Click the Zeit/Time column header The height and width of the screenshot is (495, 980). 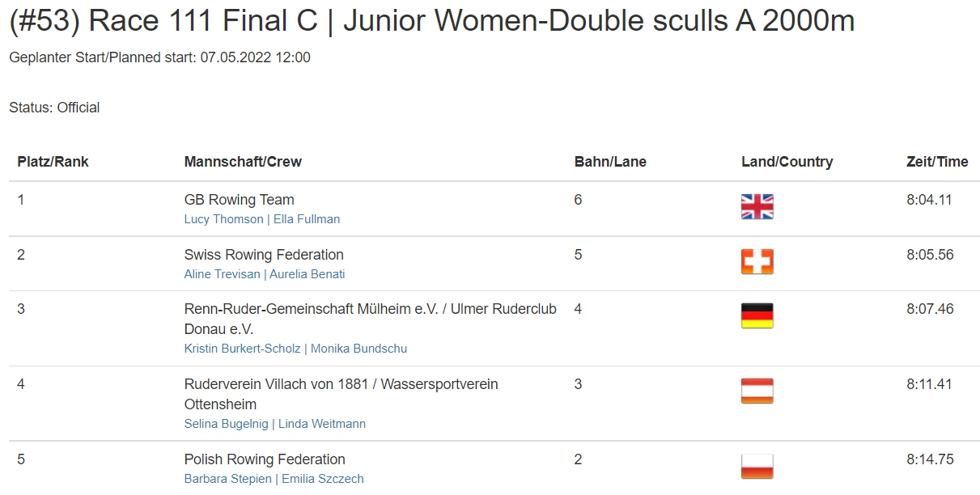pos(937,162)
